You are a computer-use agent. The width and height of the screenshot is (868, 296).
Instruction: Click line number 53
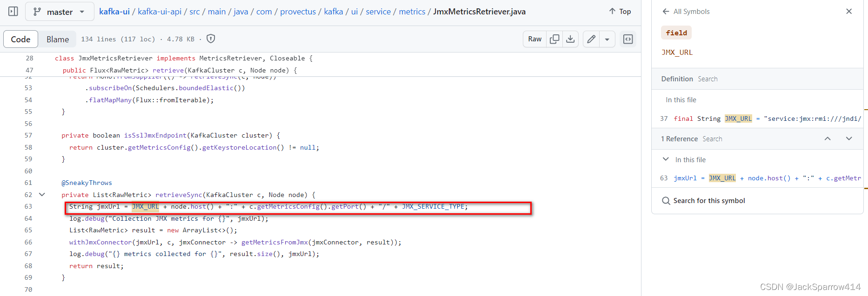[28, 88]
